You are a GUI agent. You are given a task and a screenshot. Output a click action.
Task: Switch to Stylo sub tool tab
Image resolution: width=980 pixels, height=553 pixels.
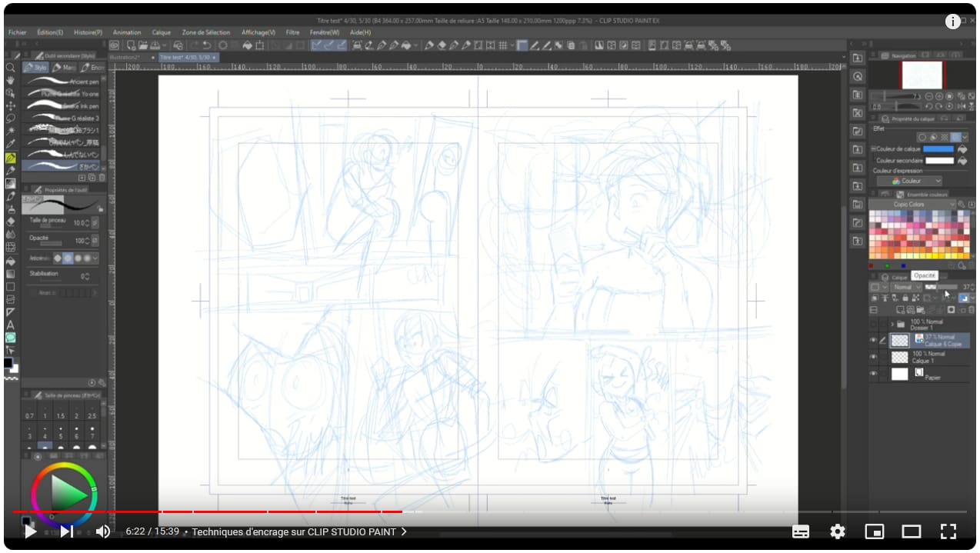pos(36,68)
